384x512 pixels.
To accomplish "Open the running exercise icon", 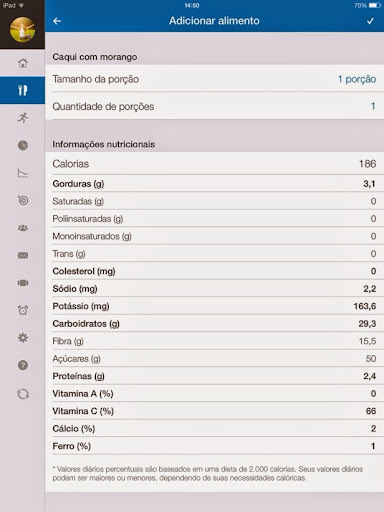I will point(23,118).
